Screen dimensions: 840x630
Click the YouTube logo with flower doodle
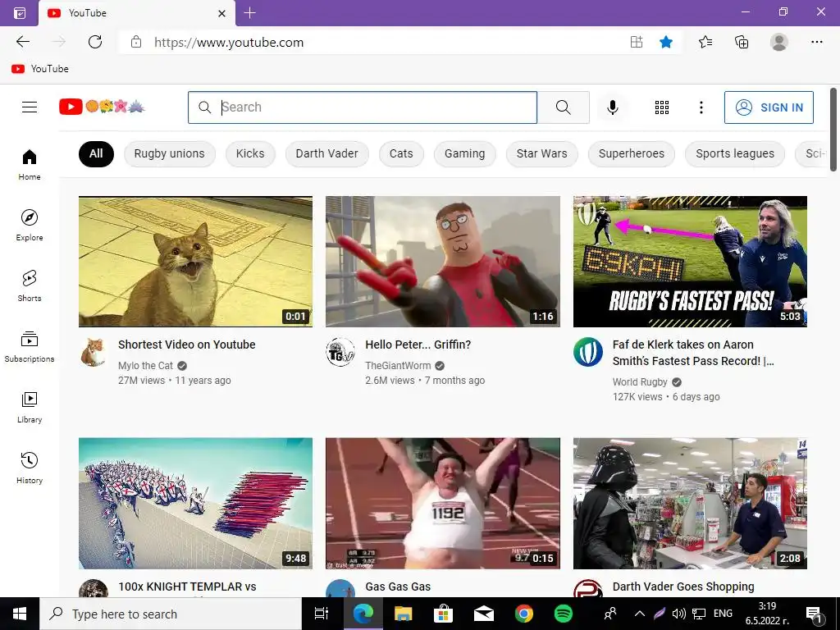click(x=102, y=107)
